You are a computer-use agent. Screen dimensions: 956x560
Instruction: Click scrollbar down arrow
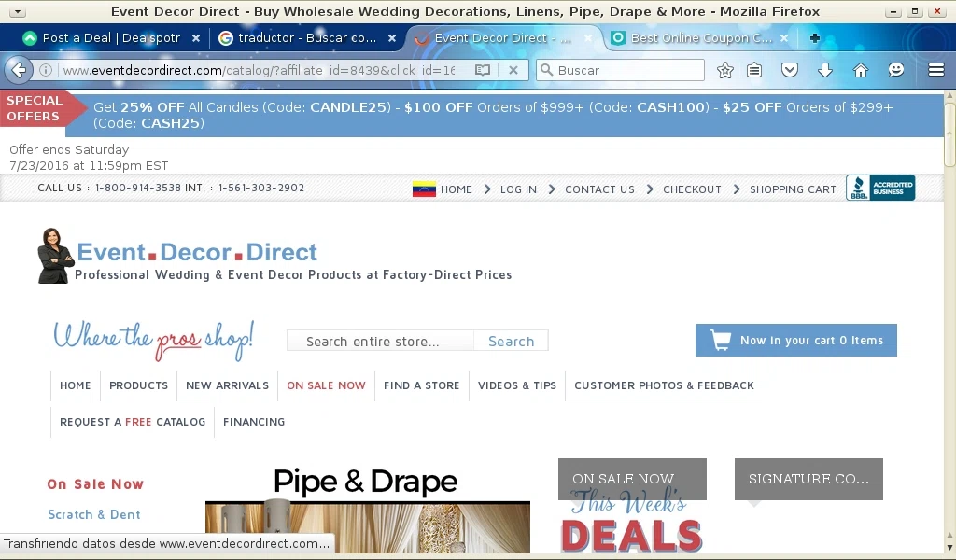[949, 549]
